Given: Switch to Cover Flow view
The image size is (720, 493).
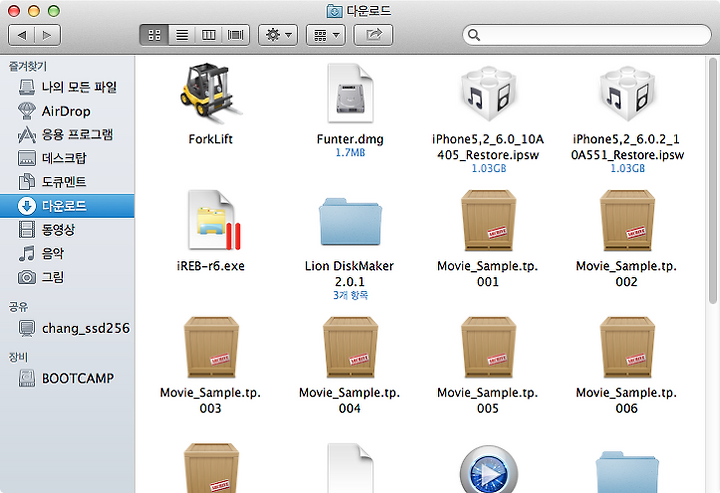Looking at the screenshot, I should pos(236,35).
